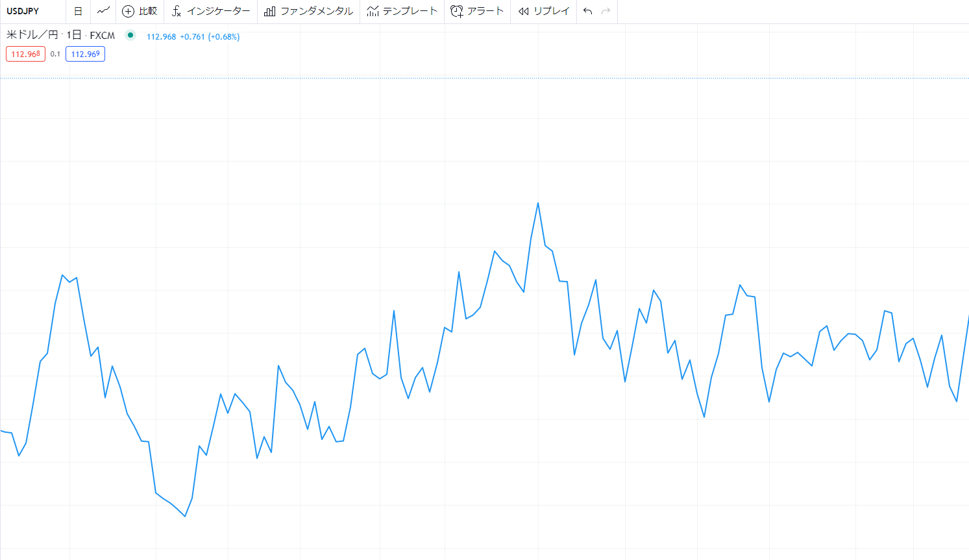Click the red 112.968 sell price button
Viewport: 969px width, 560px height.
pos(26,54)
